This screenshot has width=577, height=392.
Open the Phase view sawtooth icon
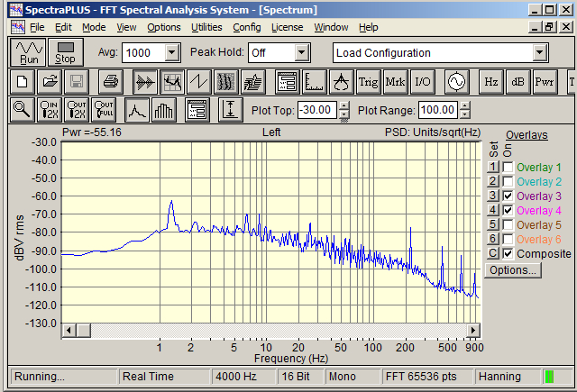point(199,82)
